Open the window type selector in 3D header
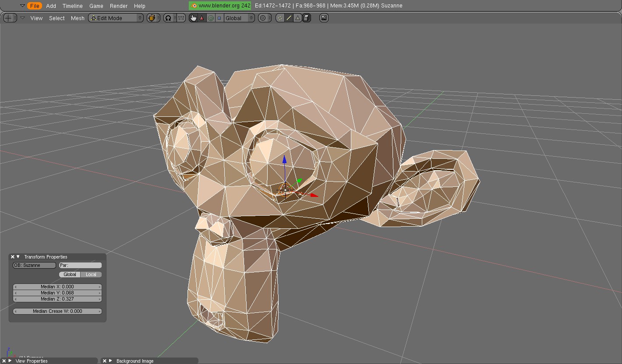622x364 pixels. [10, 18]
